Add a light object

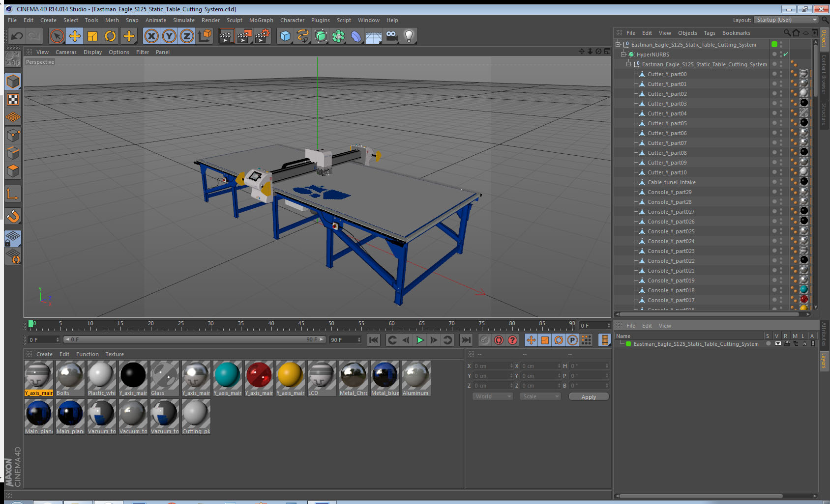tap(409, 36)
